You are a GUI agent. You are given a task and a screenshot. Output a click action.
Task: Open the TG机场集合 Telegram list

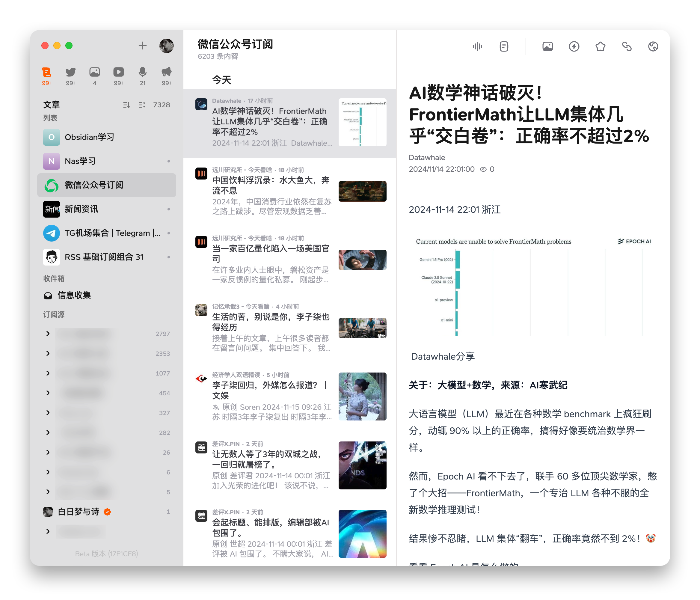[106, 233]
